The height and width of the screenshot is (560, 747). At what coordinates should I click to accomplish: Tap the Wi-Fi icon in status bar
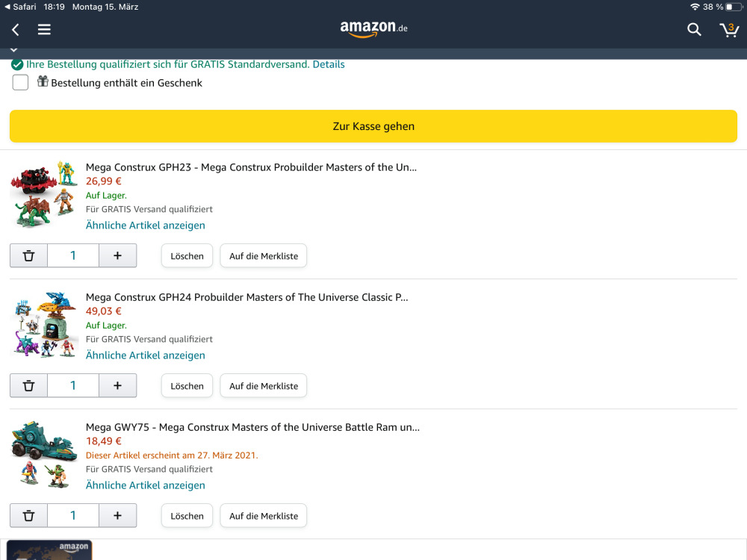(x=695, y=7)
